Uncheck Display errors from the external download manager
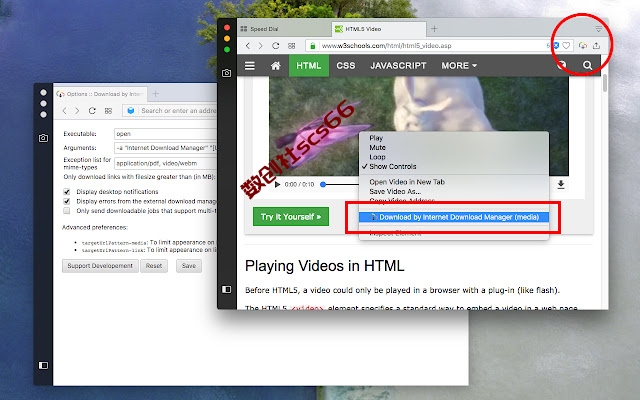The image size is (640, 400). click(67, 201)
